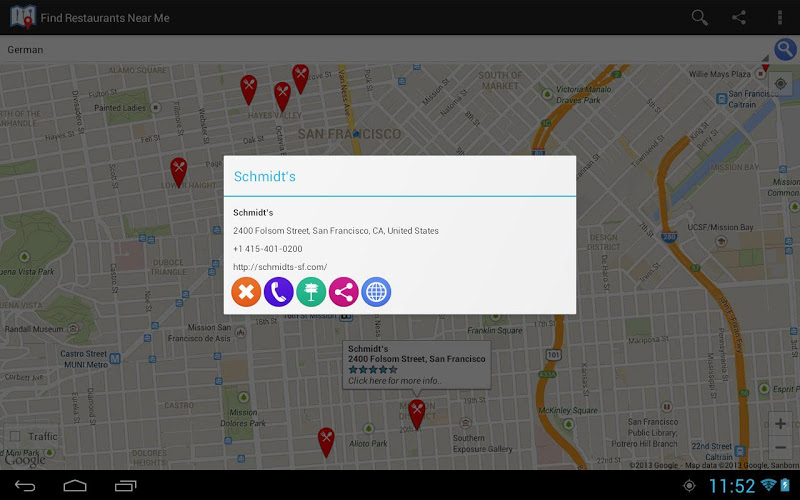
Task: Zoom in with the plus button
Action: [x=780, y=423]
